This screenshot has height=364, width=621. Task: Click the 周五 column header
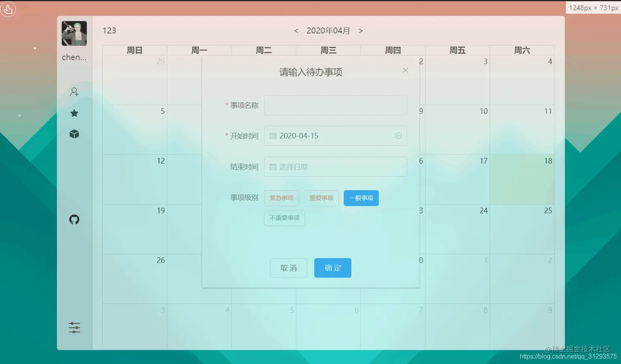pos(457,50)
